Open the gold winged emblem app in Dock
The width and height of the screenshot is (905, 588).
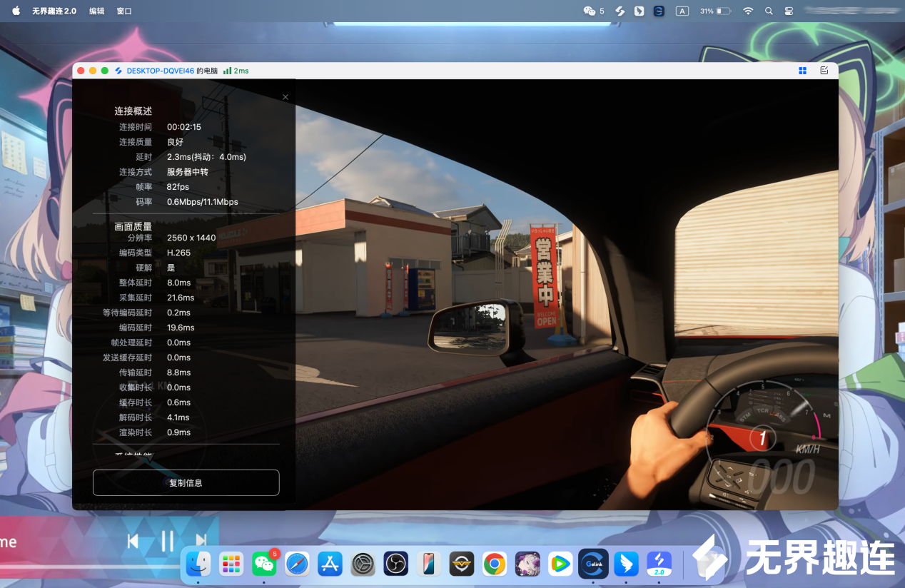pos(462,564)
